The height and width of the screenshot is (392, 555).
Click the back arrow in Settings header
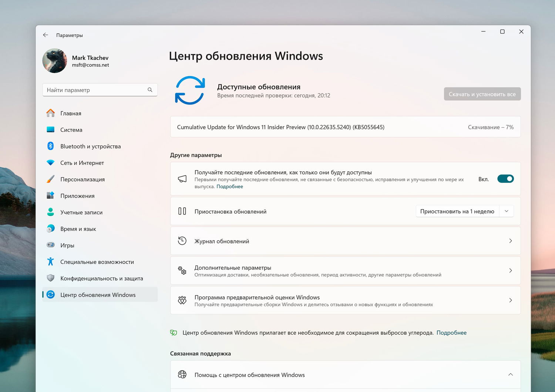[46, 35]
